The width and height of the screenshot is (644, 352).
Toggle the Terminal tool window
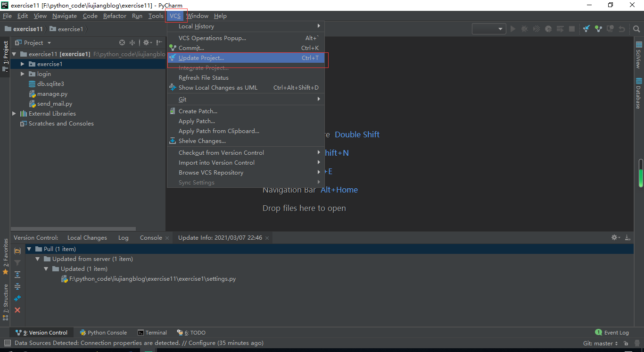(152, 333)
